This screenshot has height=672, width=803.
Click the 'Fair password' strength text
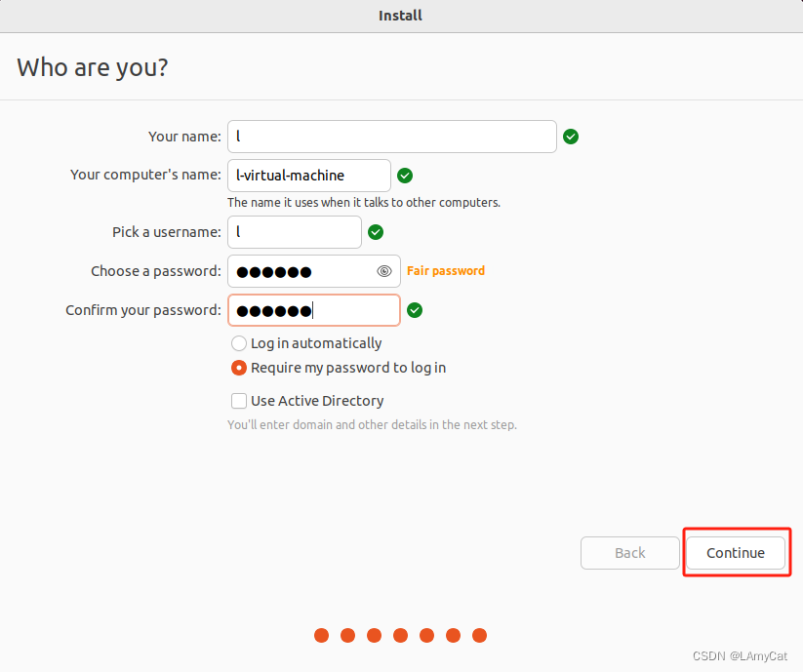coord(446,271)
